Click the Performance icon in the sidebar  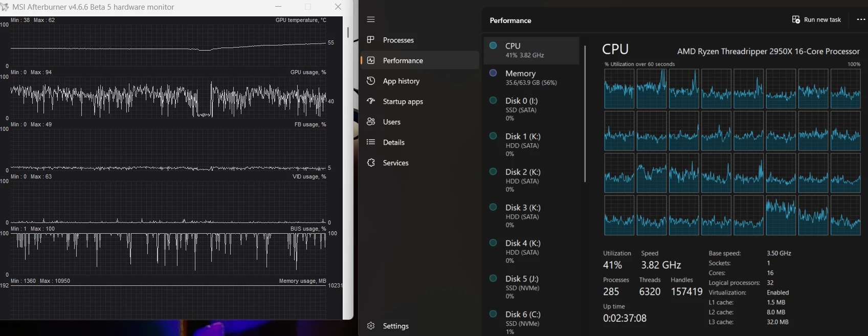tap(371, 60)
